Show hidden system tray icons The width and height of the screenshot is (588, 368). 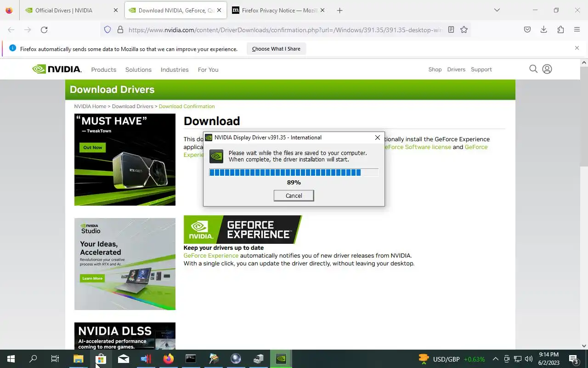click(x=496, y=359)
